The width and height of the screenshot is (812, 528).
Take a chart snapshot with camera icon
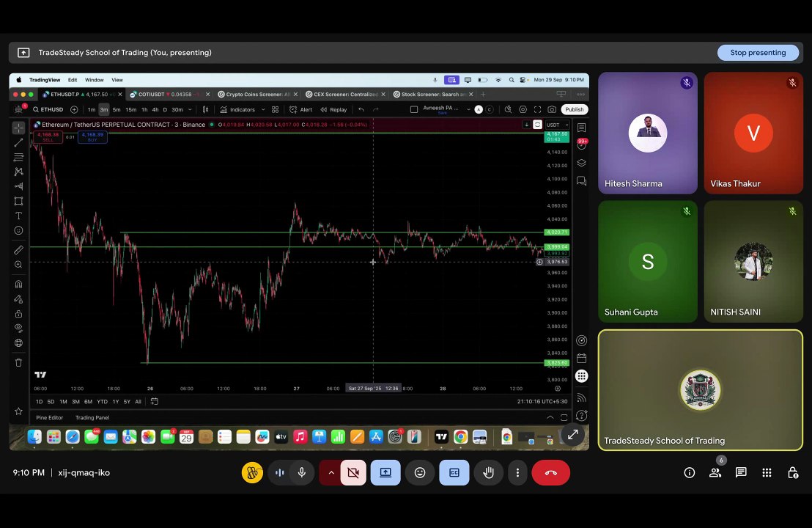pos(552,109)
